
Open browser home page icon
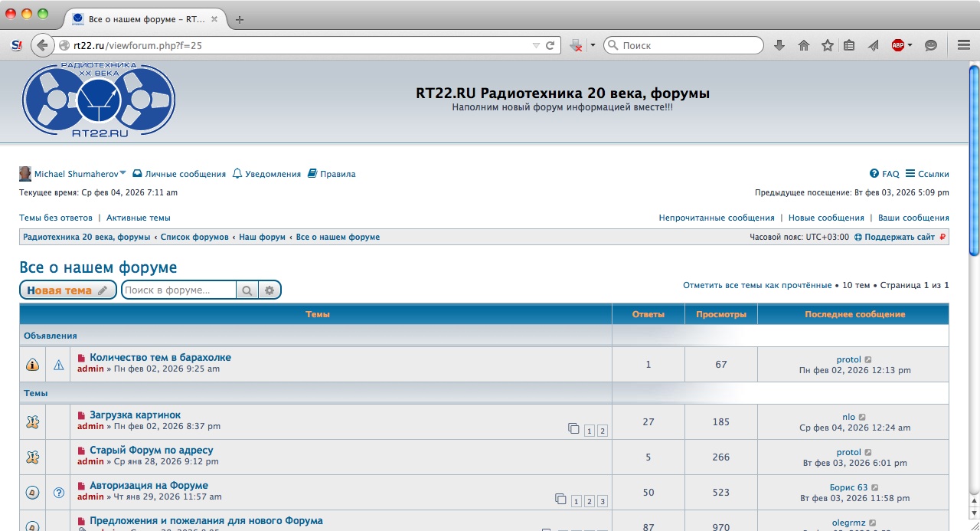(x=803, y=45)
